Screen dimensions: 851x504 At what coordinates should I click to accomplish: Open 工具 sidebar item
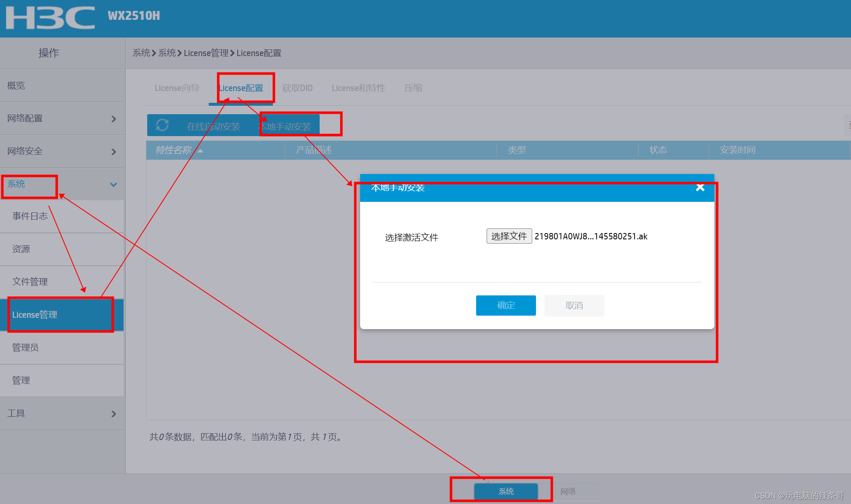[62, 413]
